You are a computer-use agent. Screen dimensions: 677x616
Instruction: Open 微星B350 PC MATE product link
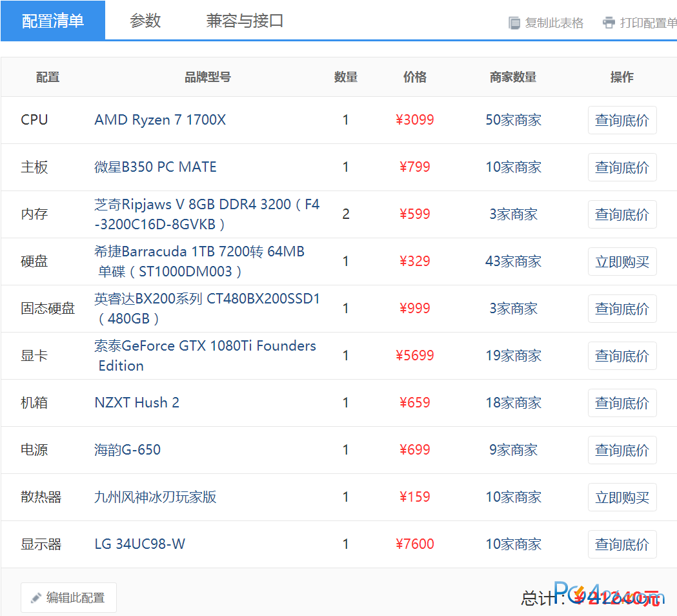(156, 167)
